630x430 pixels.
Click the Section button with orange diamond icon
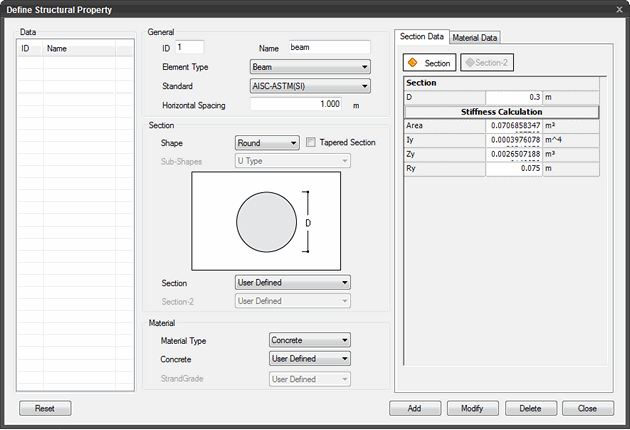[x=429, y=63]
